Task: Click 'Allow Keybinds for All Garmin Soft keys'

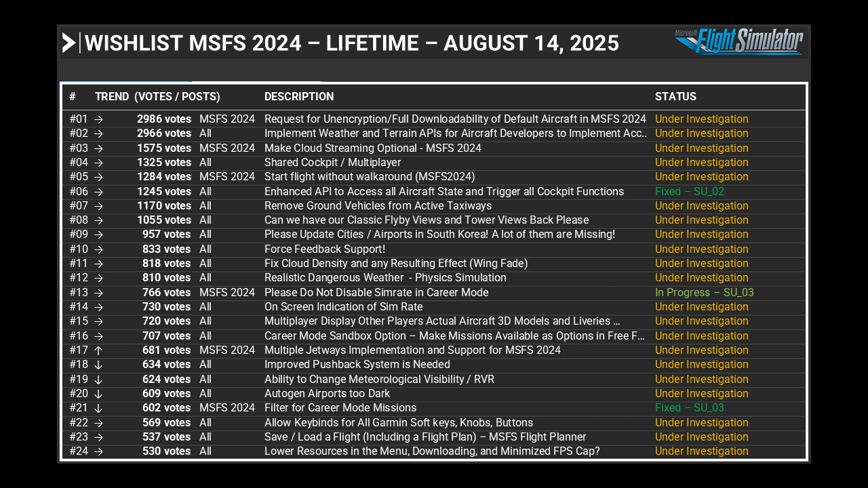Action: (x=399, y=423)
